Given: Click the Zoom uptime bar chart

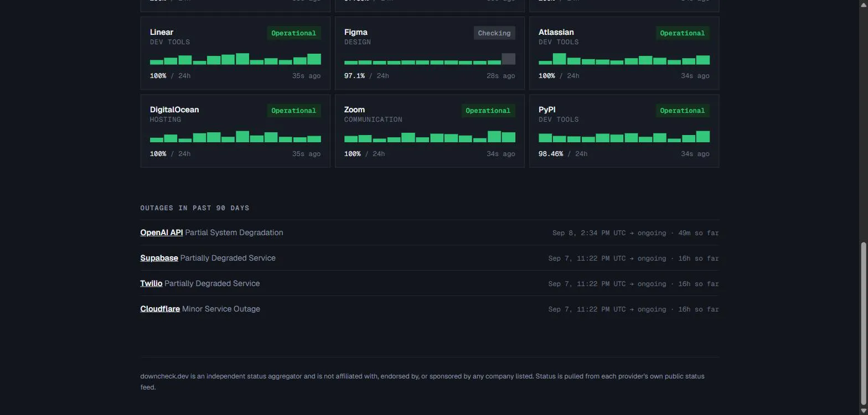Looking at the screenshot, I should (x=430, y=137).
